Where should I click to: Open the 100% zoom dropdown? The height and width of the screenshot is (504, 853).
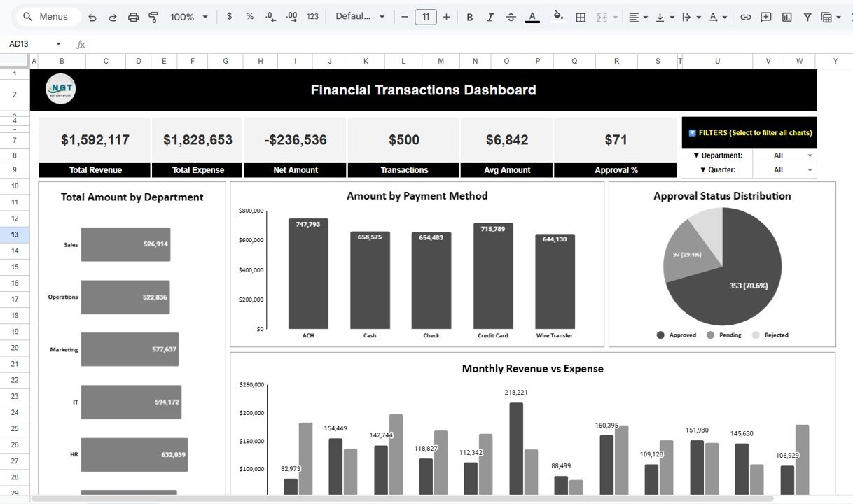189,17
